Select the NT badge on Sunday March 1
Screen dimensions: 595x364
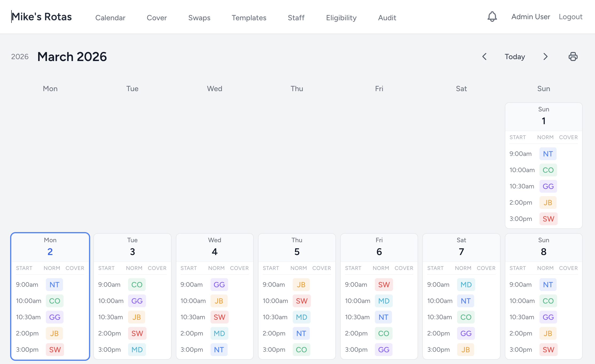[x=548, y=154]
